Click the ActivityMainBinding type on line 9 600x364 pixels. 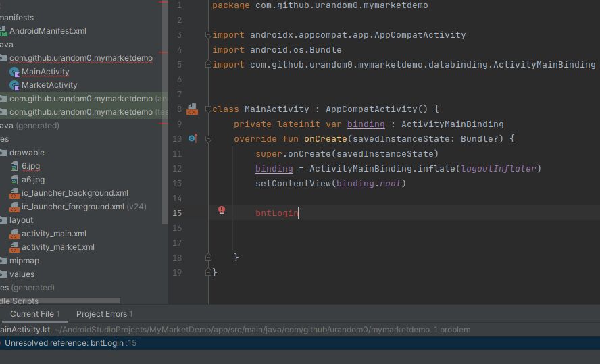[452, 124]
